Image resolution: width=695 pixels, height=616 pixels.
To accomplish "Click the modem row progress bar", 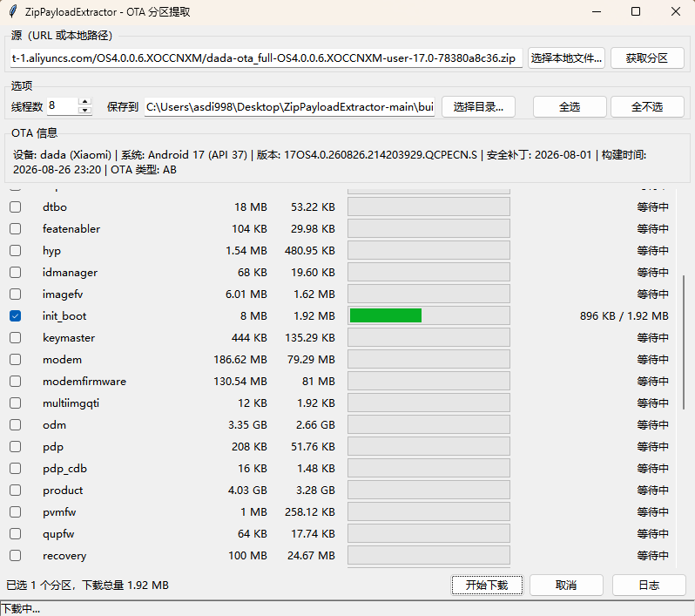I will 428,359.
